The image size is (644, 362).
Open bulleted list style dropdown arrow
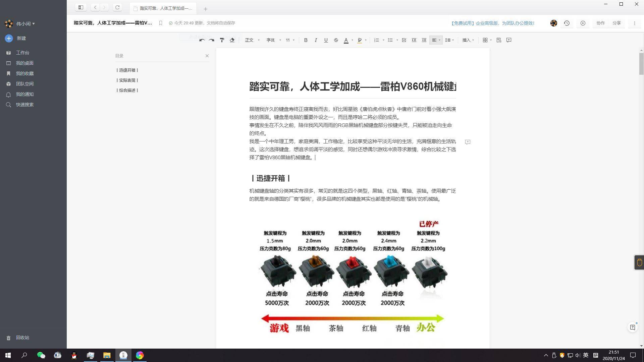click(397, 40)
